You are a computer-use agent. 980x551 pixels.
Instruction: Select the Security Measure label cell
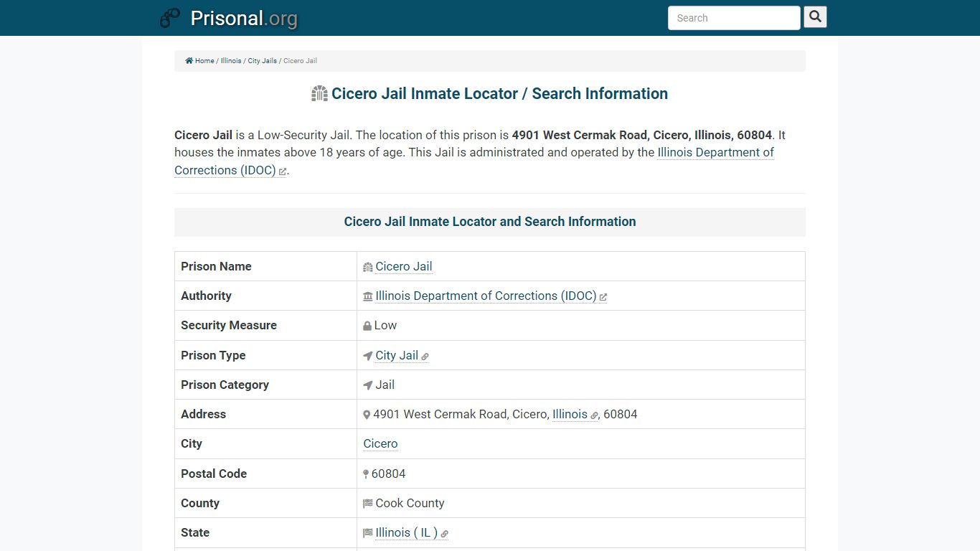tap(265, 325)
